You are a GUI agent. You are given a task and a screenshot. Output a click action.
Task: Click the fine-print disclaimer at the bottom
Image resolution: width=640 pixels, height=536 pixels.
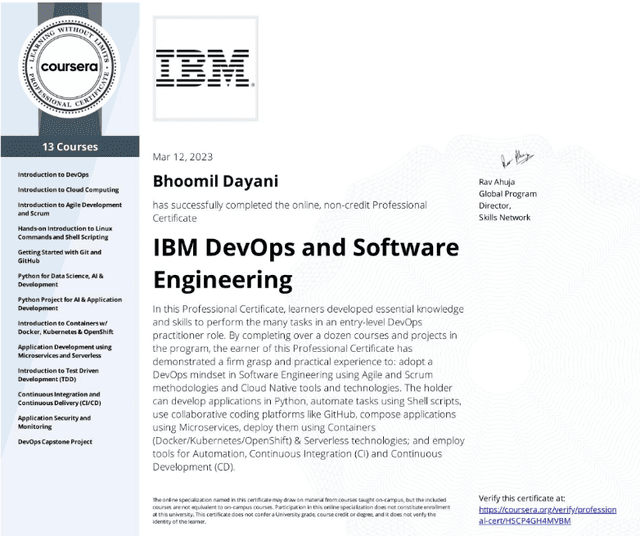[x=301, y=510]
